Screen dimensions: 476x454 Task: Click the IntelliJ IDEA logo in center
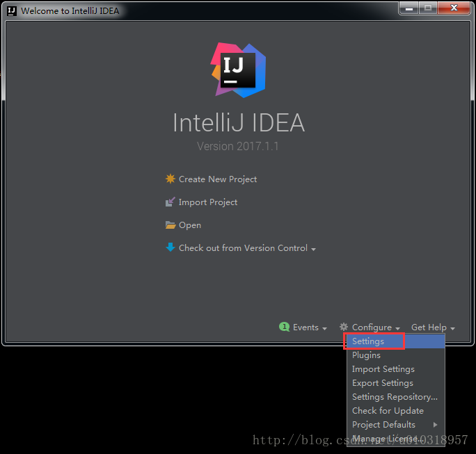pyautogui.click(x=238, y=70)
